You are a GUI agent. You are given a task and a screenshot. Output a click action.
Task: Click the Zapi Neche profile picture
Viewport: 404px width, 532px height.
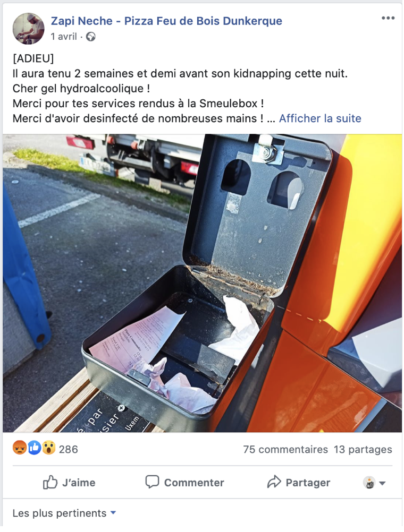coord(29,29)
